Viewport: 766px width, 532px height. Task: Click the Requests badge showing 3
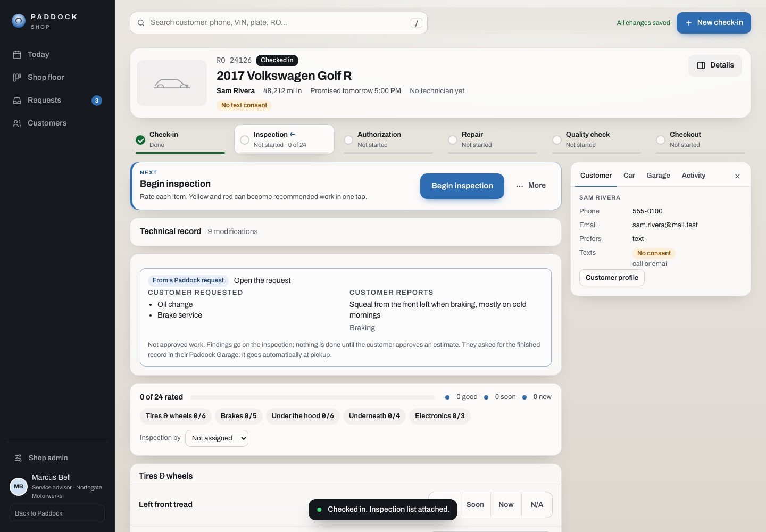click(97, 101)
